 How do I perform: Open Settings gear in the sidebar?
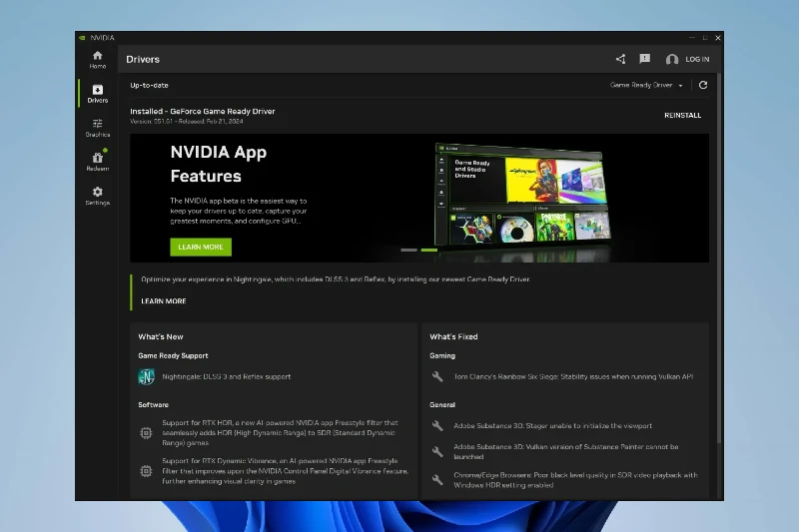[97, 195]
